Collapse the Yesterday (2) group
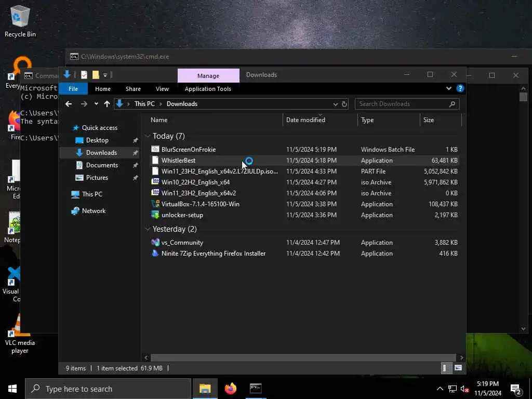The image size is (532, 399). pos(148,229)
